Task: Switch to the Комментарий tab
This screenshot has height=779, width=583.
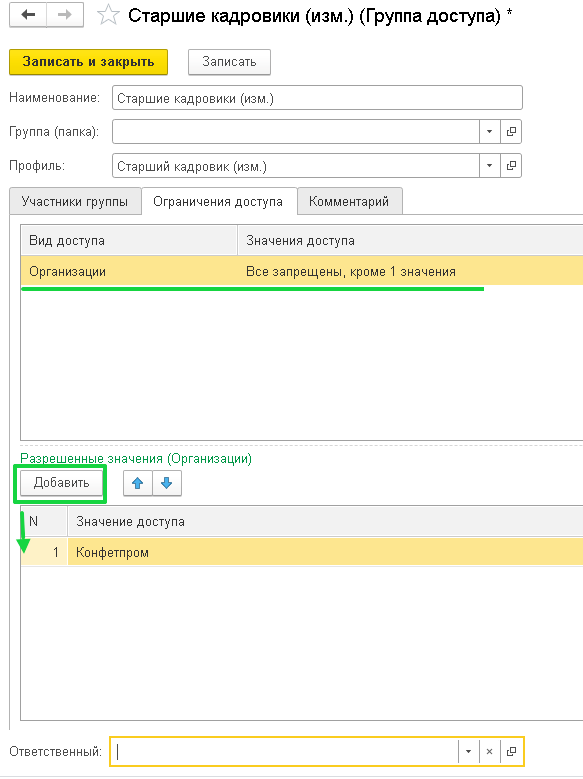Action: click(349, 201)
